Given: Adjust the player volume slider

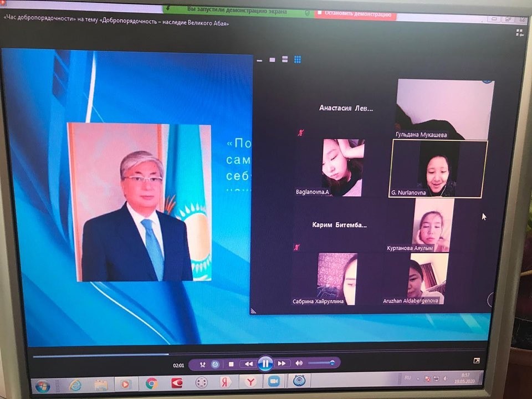Looking at the screenshot, I should click(321, 363).
